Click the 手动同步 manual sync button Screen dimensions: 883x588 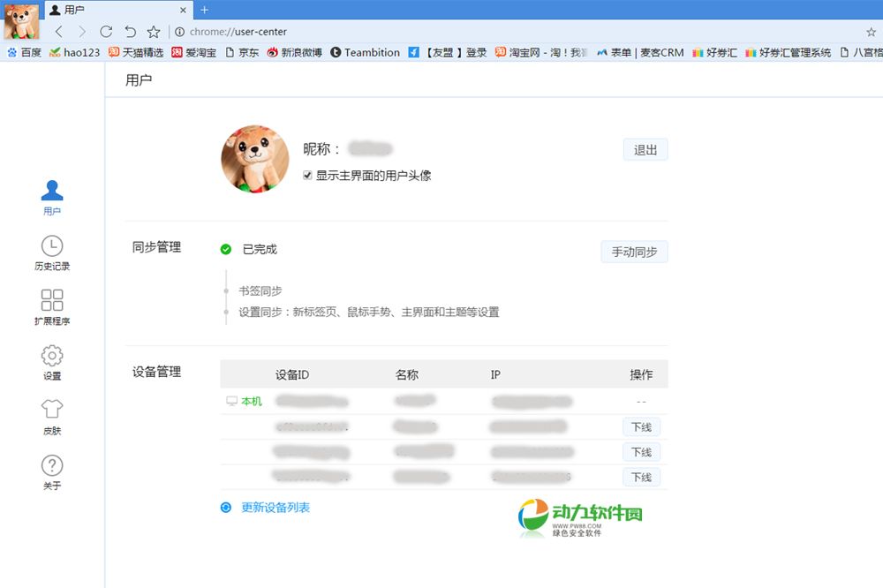pos(634,252)
